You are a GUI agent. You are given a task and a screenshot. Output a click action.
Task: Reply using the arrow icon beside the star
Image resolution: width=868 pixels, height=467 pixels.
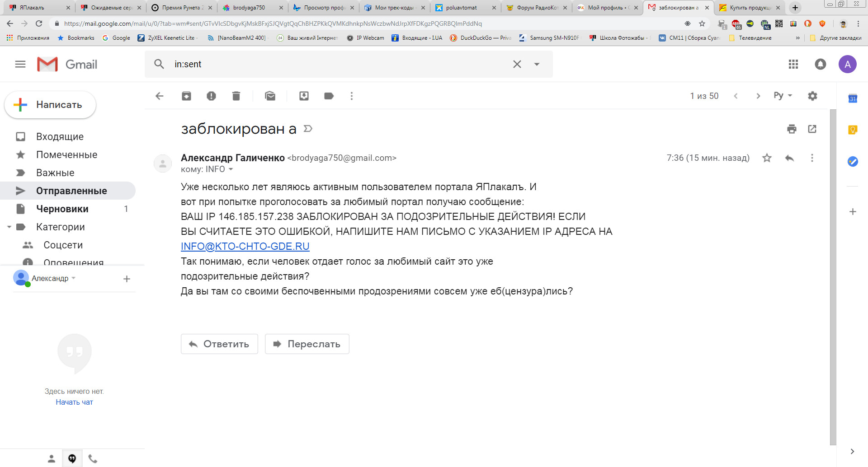(790, 158)
